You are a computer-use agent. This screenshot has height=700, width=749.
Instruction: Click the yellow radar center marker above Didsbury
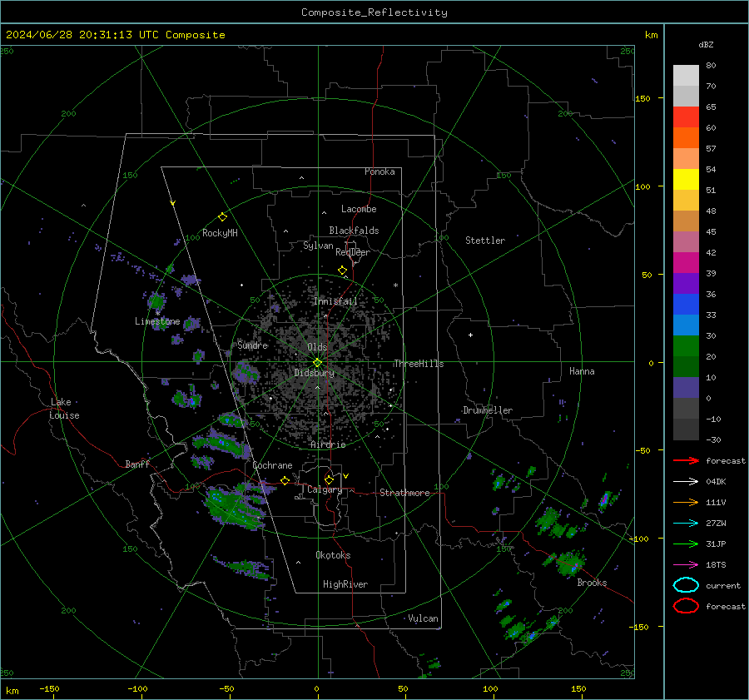318,363
